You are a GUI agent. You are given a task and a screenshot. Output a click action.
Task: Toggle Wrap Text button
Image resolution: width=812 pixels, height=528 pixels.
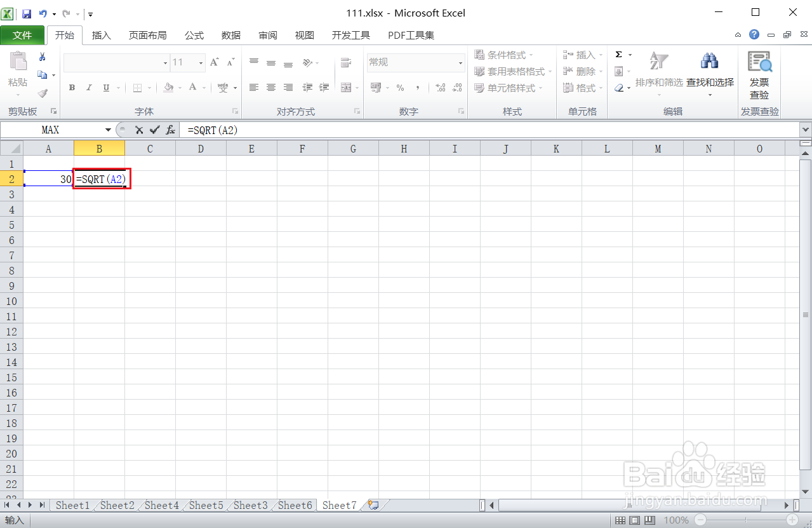click(346, 62)
